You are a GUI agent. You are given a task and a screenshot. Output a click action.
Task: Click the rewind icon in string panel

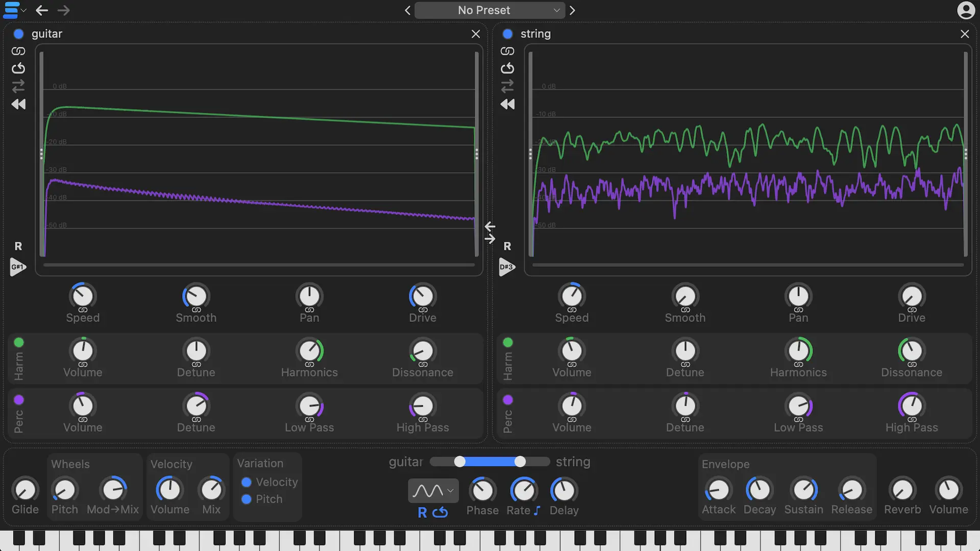[507, 104]
